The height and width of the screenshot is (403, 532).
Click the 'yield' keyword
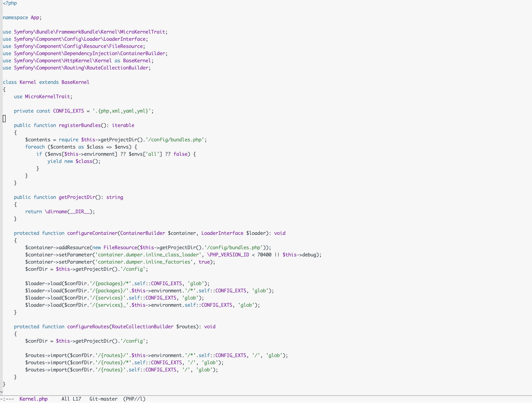(x=54, y=161)
